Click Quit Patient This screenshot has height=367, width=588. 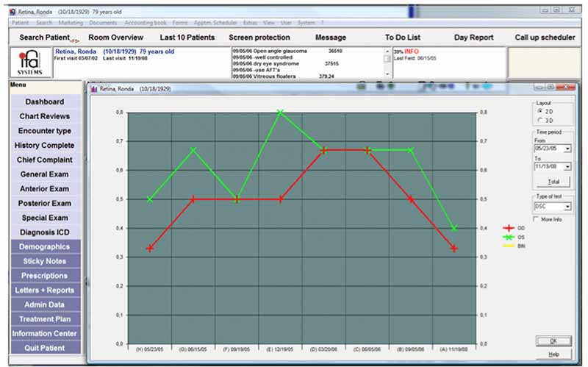(x=45, y=348)
